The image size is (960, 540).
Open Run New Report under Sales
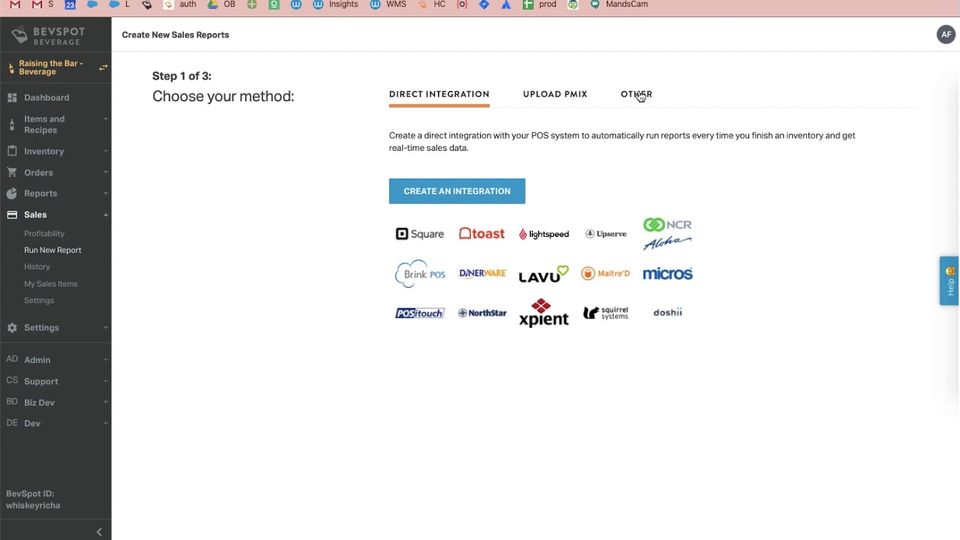coord(53,250)
